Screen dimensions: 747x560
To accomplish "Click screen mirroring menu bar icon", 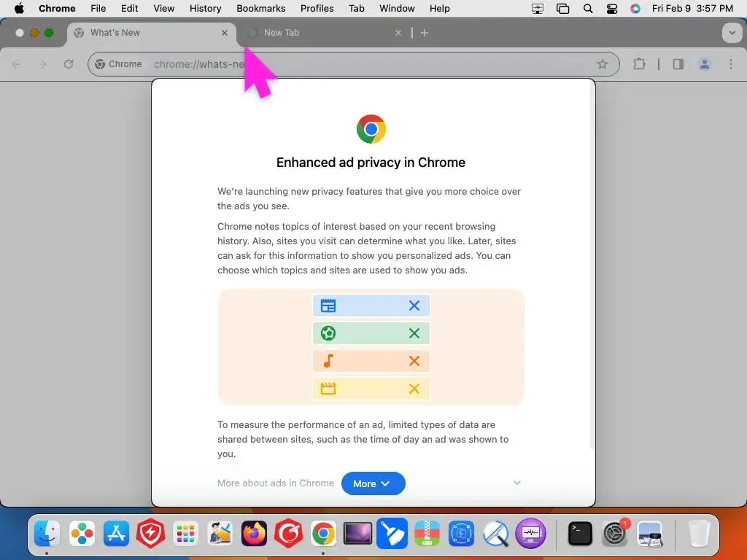I will (x=538, y=9).
